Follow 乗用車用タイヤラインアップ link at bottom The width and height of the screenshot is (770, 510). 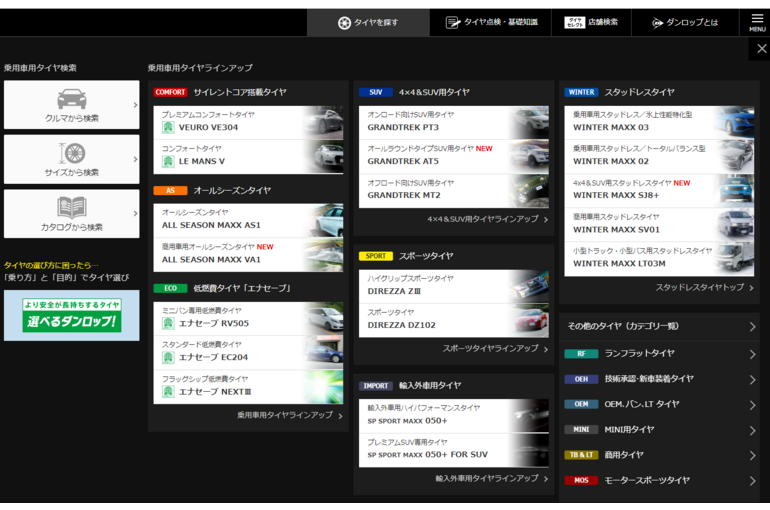290,415
